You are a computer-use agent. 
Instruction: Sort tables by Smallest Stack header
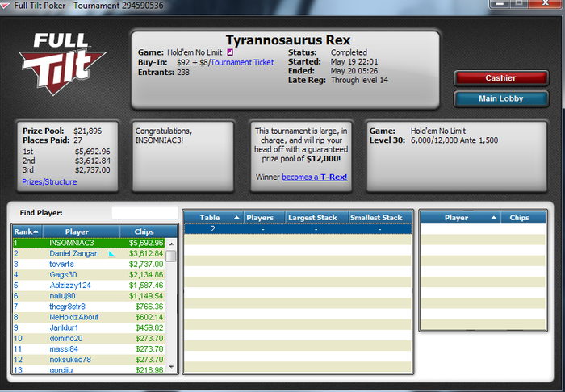[x=380, y=218]
